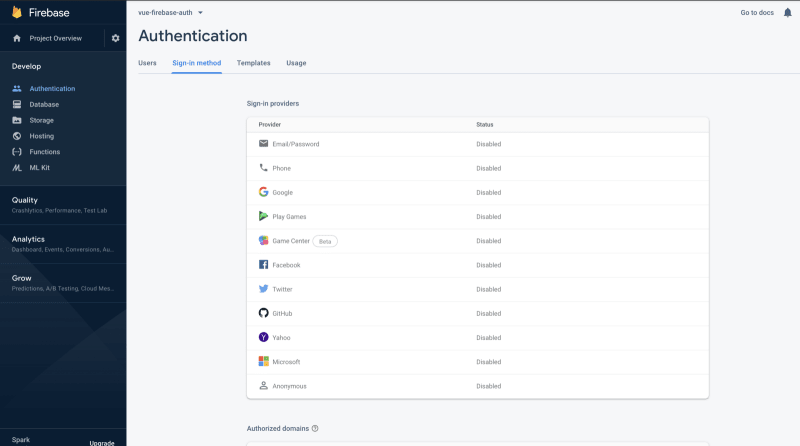Click the Storage folder icon in sidebar
The image size is (800, 446).
tap(17, 120)
